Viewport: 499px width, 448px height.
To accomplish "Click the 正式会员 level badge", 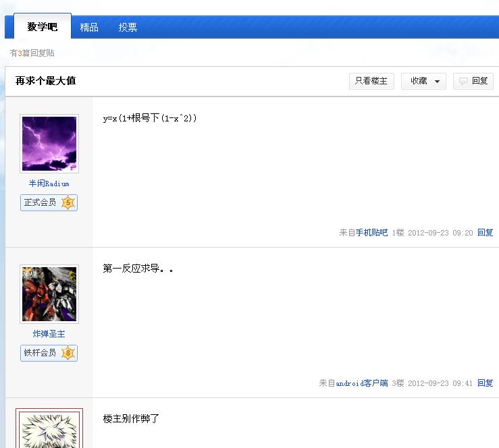I will 49,202.
